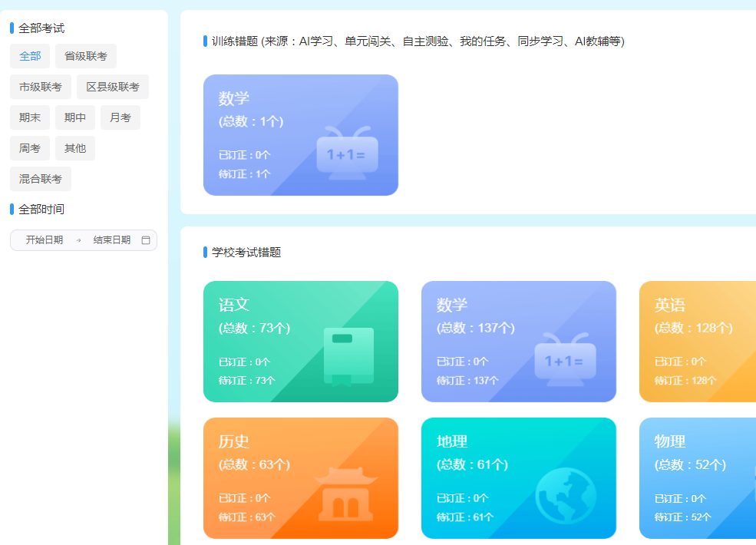
Task: Switch to the 全部 filter tab
Action: coord(29,56)
